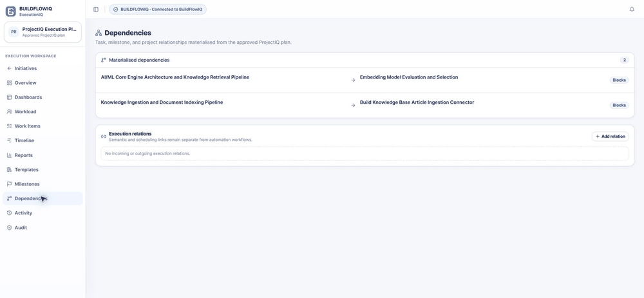Screen dimensions: 644x298
Task: Click the Execution relations title
Action: pos(130,134)
